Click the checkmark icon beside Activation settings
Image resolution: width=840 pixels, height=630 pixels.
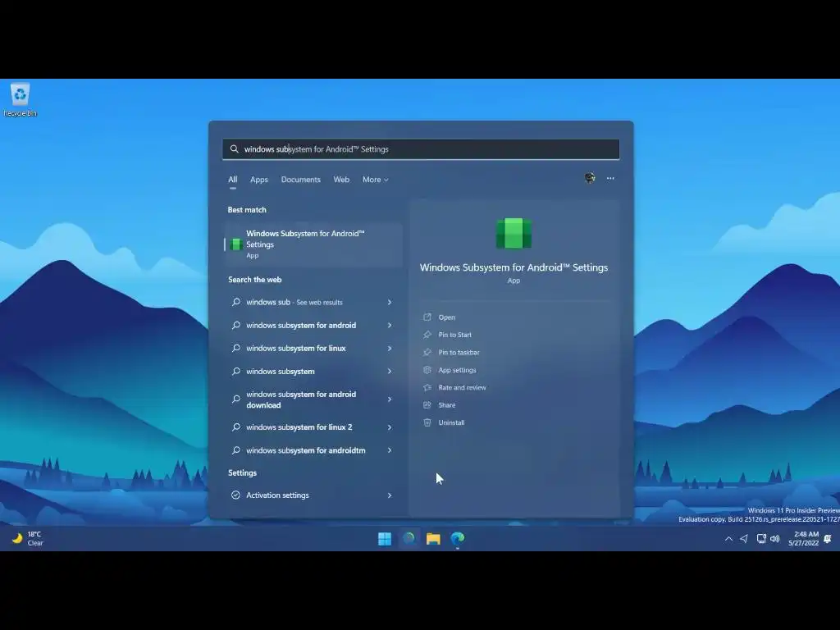[x=235, y=495]
